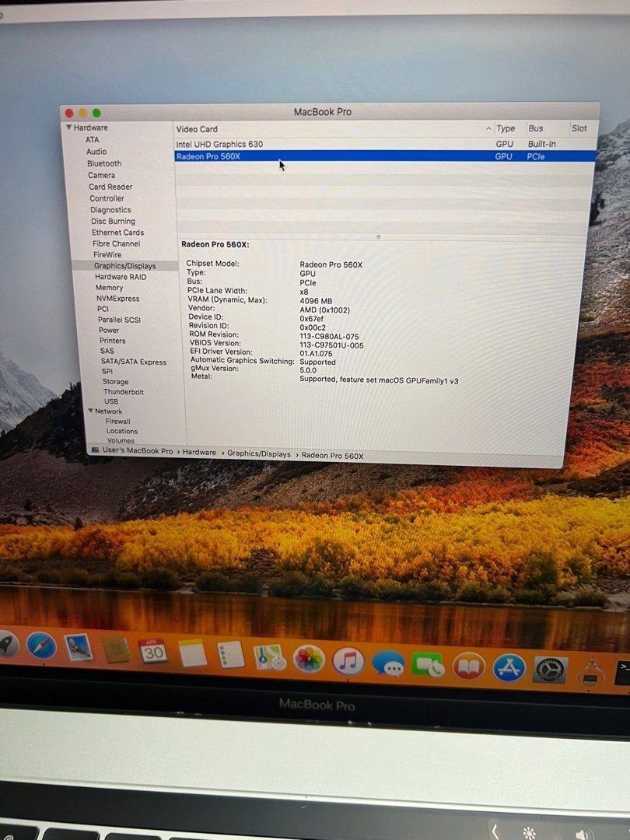The width and height of the screenshot is (630, 840).
Task: Select USB in the sidebar
Action: [111, 401]
